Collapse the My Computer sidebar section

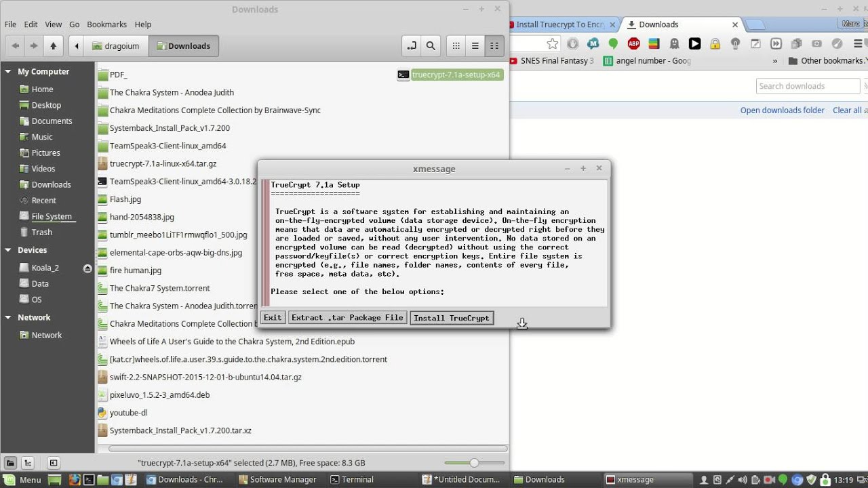pos(8,71)
